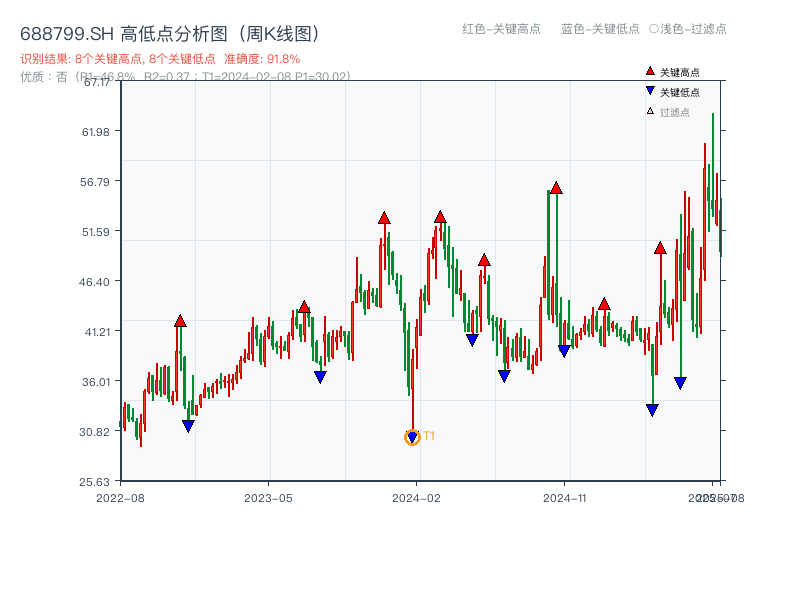
Task: Click the 61.98 y-axis label
Action: [96, 132]
